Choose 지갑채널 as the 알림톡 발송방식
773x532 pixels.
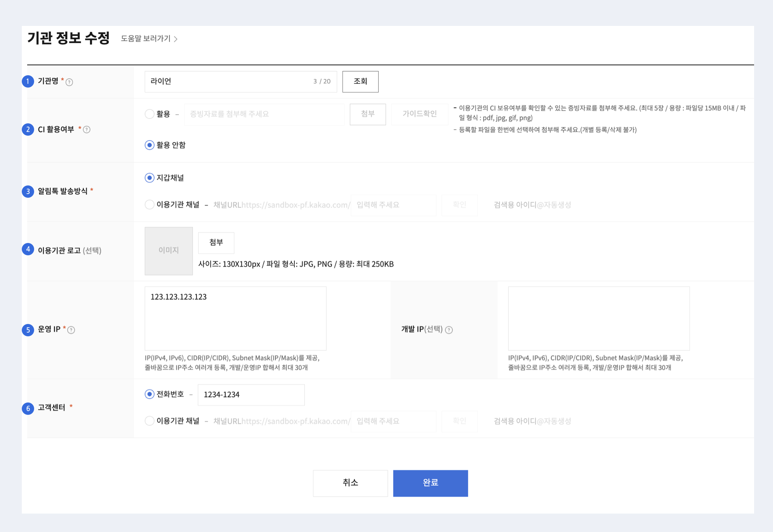[x=150, y=178]
